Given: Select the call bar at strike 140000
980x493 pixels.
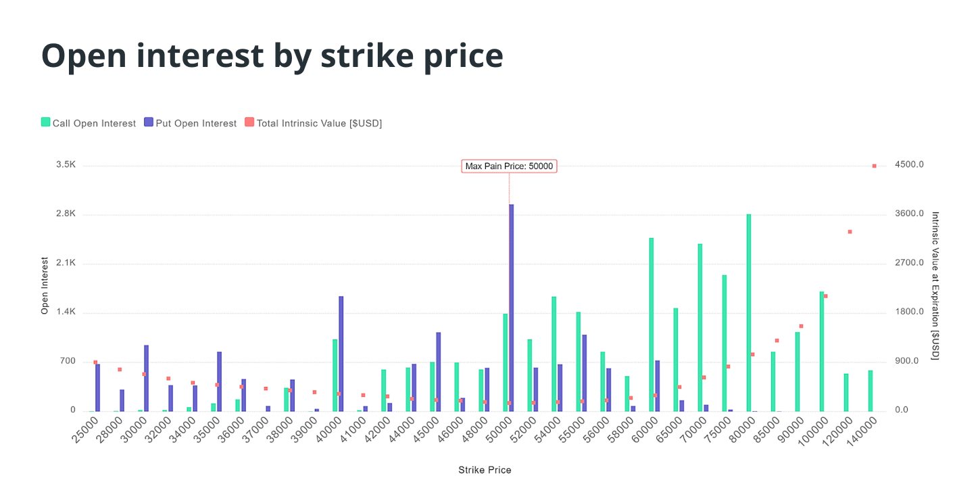Looking at the screenshot, I should (x=871, y=391).
